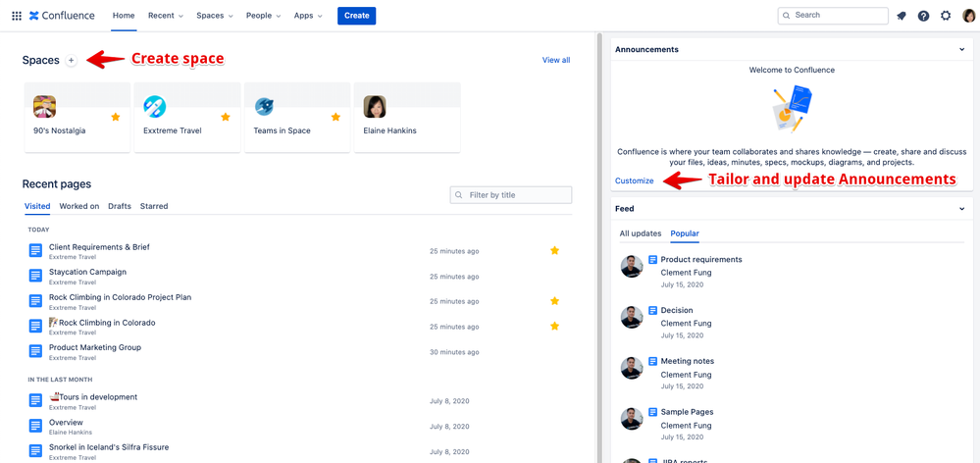This screenshot has height=463, width=980.
Task: Expand the Spaces dropdown menu
Action: [x=215, y=16]
